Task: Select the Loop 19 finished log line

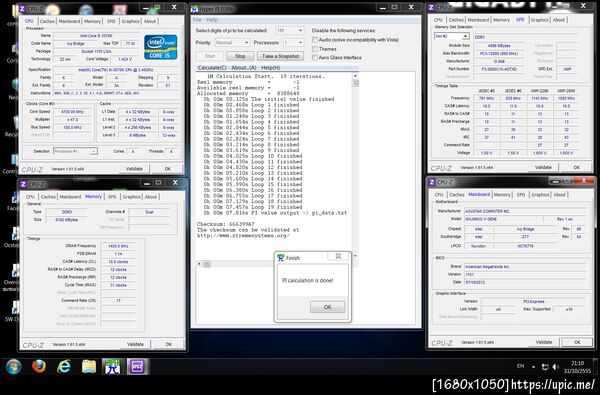Action: pyautogui.click(x=253, y=207)
